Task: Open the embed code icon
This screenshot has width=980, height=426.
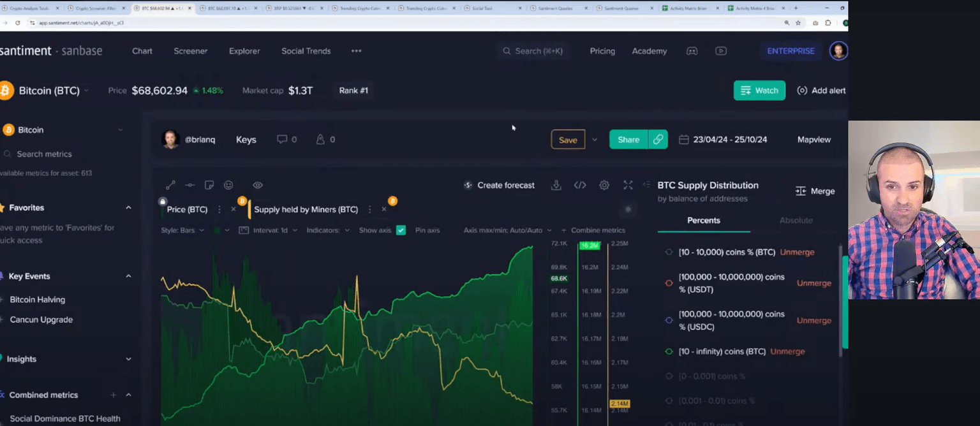Action: (580, 185)
